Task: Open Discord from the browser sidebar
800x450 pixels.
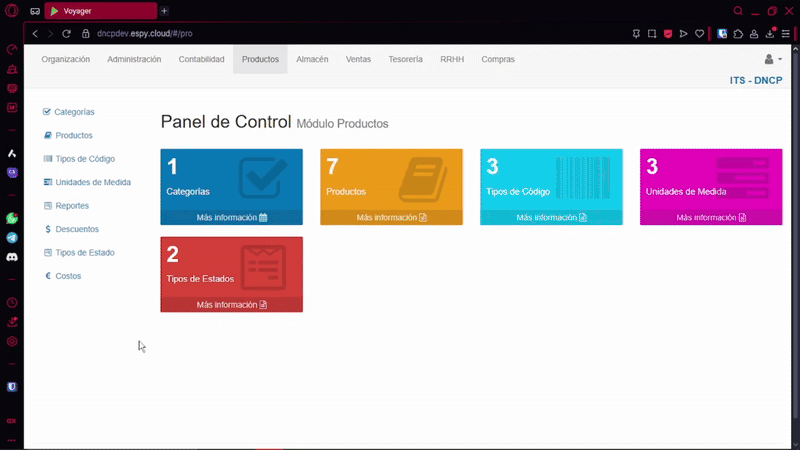Action: tap(12, 257)
